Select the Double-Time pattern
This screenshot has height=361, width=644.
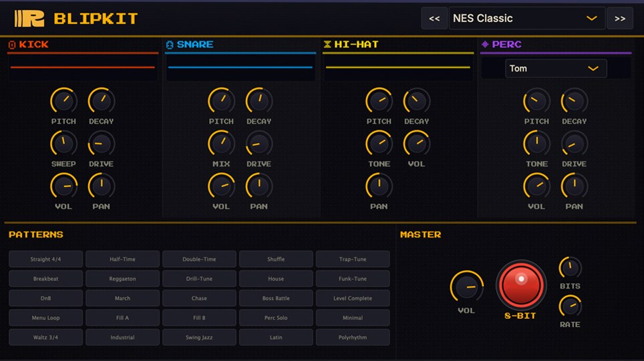199,259
